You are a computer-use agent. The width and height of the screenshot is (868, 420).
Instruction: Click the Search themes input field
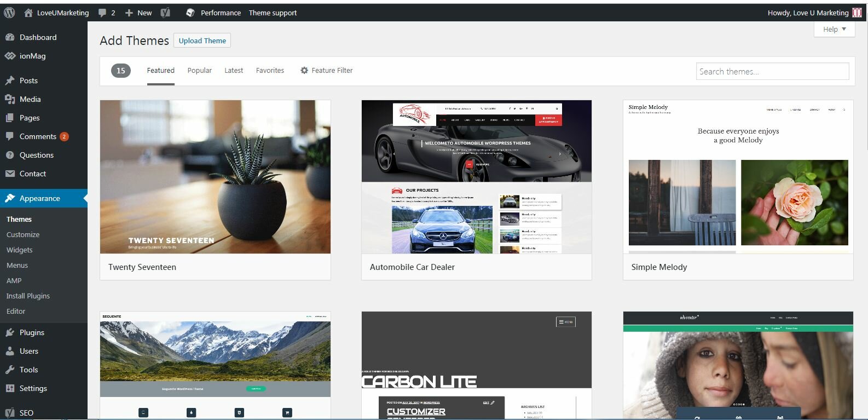772,71
